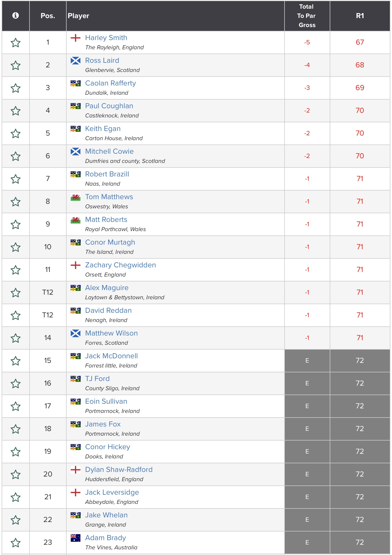Screen dimensions: 392x555
Task: Star Tom Matthews as a favorite
Action: [x=15, y=202]
